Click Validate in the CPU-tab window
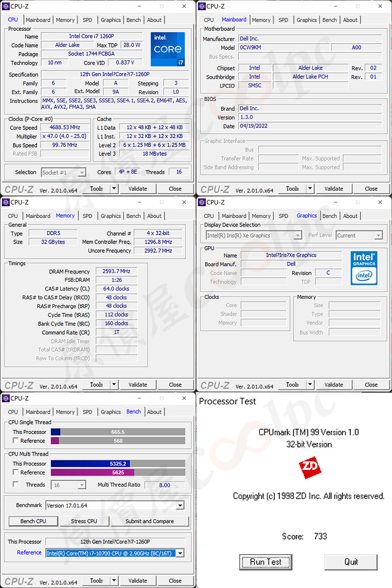The width and height of the screenshot is (392, 588). [138, 189]
